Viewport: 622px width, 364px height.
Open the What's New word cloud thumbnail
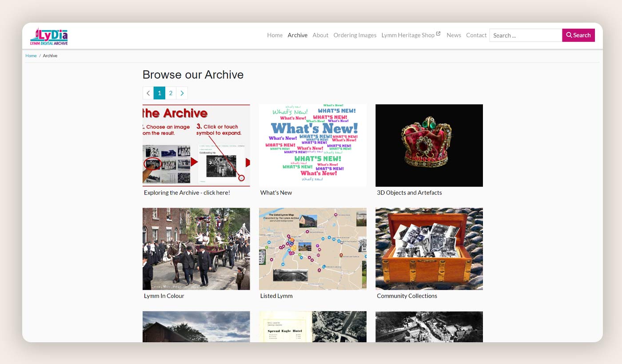(x=313, y=146)
